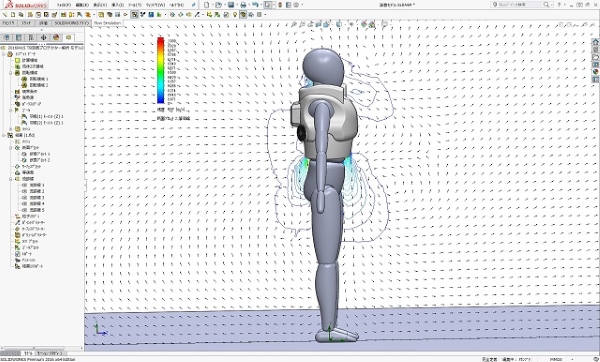Create a new document with the New icon
Screen dimensions: 600x362
[207, 5]
